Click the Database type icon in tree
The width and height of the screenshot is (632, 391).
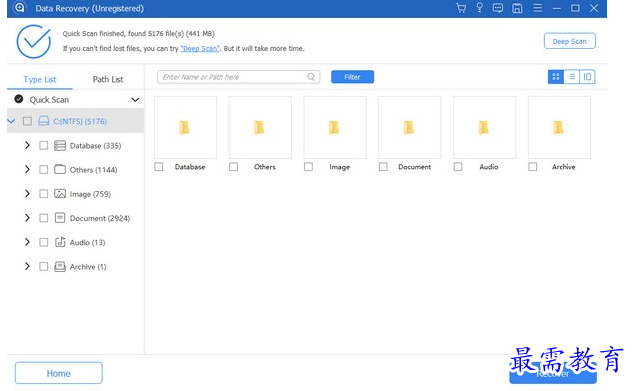click(x=60, y=145)
